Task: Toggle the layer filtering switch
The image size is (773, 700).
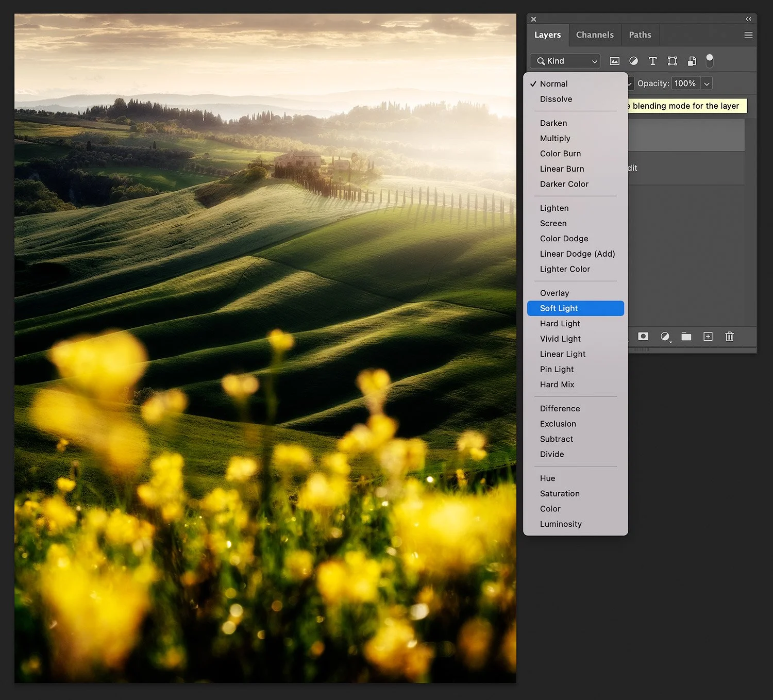Action: pos(710,60)
